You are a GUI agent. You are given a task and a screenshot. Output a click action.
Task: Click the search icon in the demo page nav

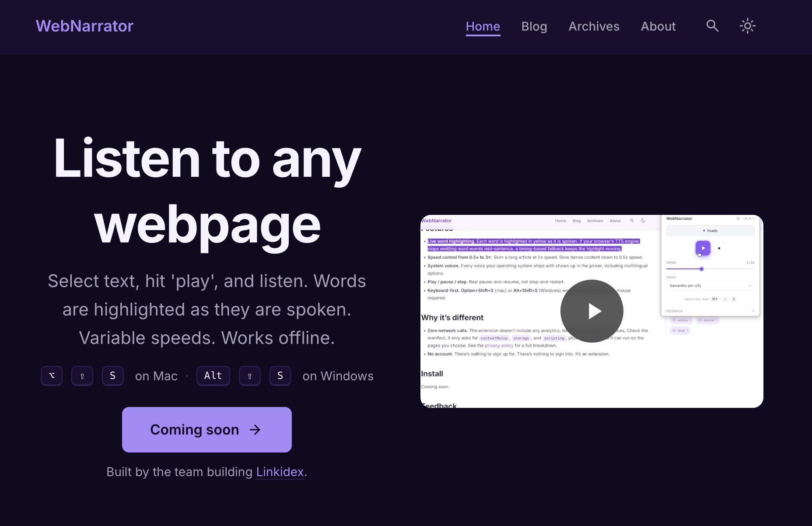click(632, 221)
